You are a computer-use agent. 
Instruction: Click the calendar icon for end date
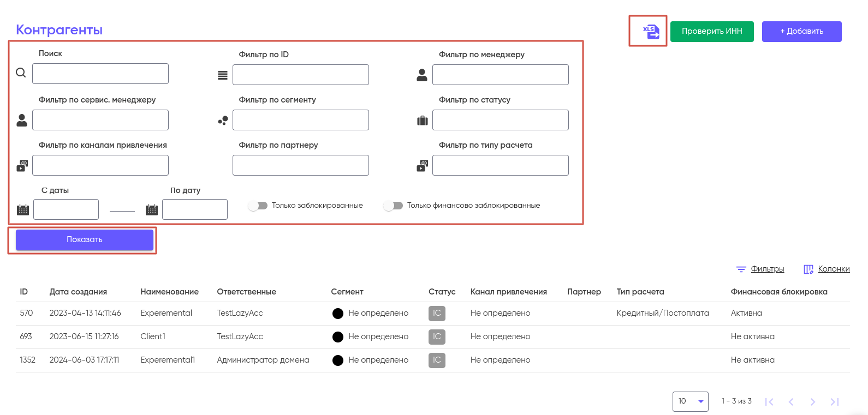152,209
